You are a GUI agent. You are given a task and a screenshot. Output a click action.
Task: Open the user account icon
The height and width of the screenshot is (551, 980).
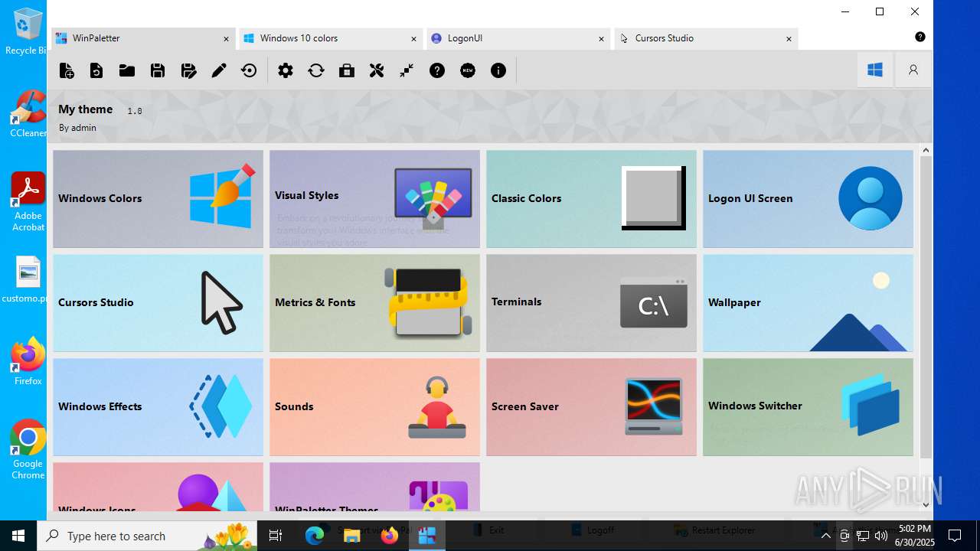913,70
